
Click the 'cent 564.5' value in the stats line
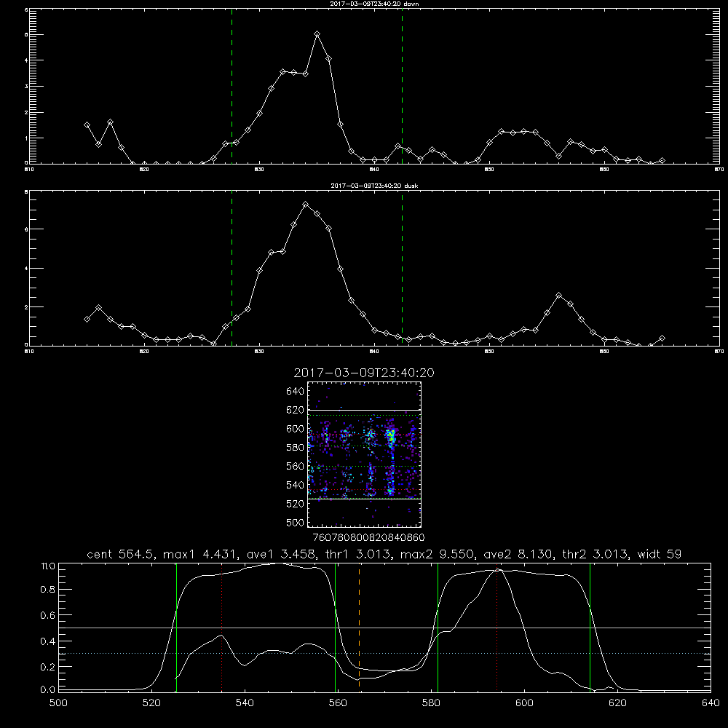click(120, 554)
